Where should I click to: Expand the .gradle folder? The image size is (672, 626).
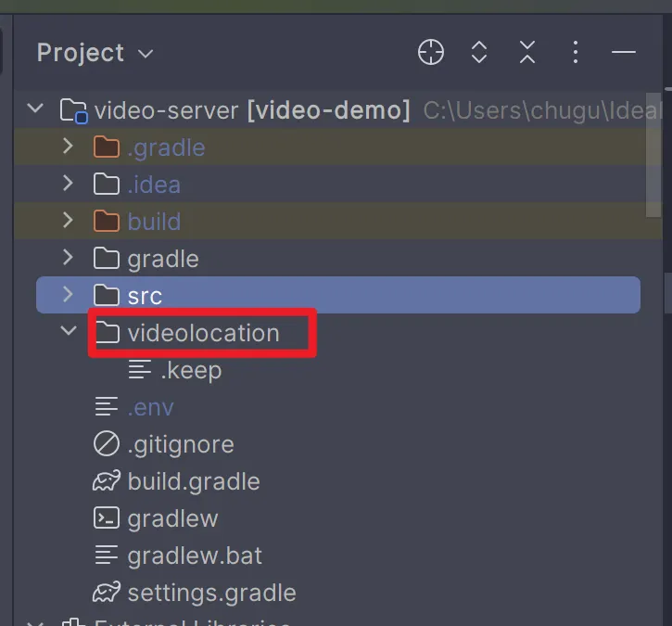point(68,147)
